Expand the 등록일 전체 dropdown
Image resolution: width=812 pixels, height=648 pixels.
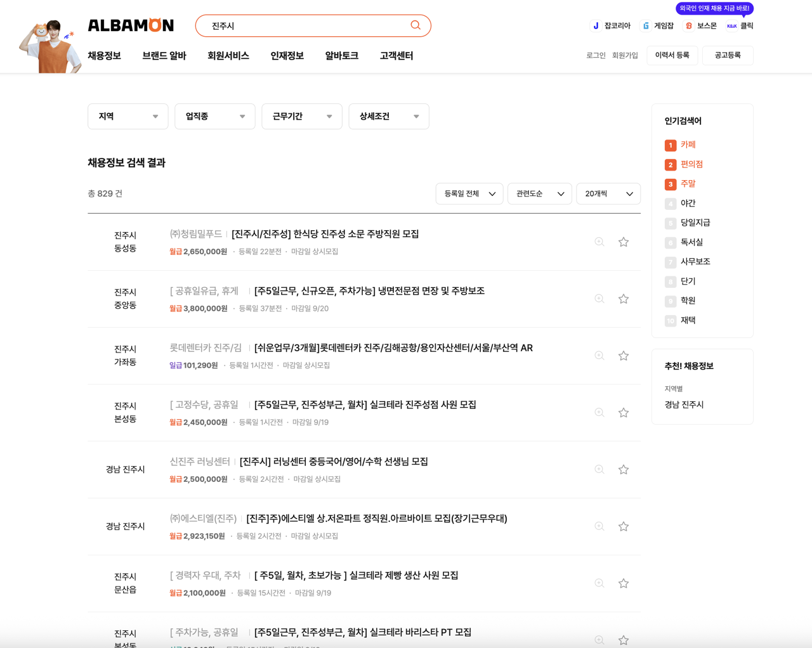click(469, 193)
